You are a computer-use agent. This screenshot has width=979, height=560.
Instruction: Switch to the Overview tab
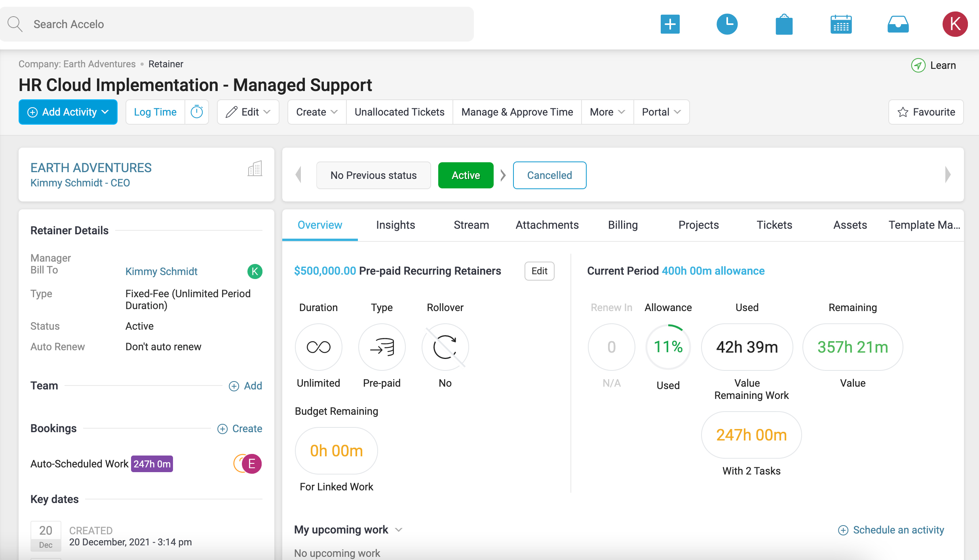coord(320,225)
